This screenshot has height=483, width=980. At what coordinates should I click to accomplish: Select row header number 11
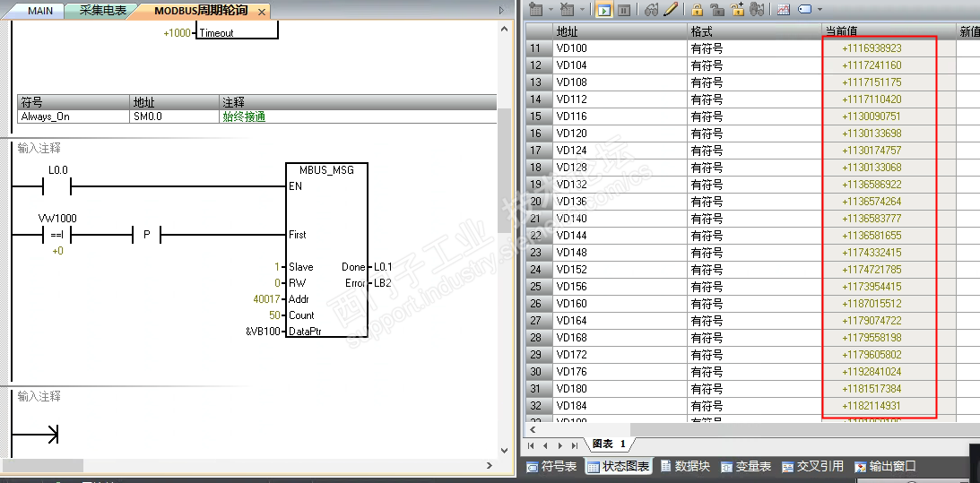tap(538, 48)
